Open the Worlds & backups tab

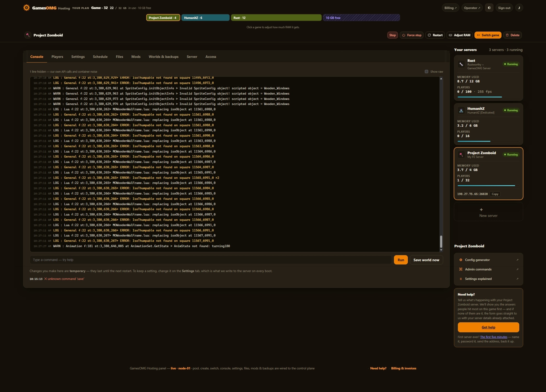click(x=164, y=57)
